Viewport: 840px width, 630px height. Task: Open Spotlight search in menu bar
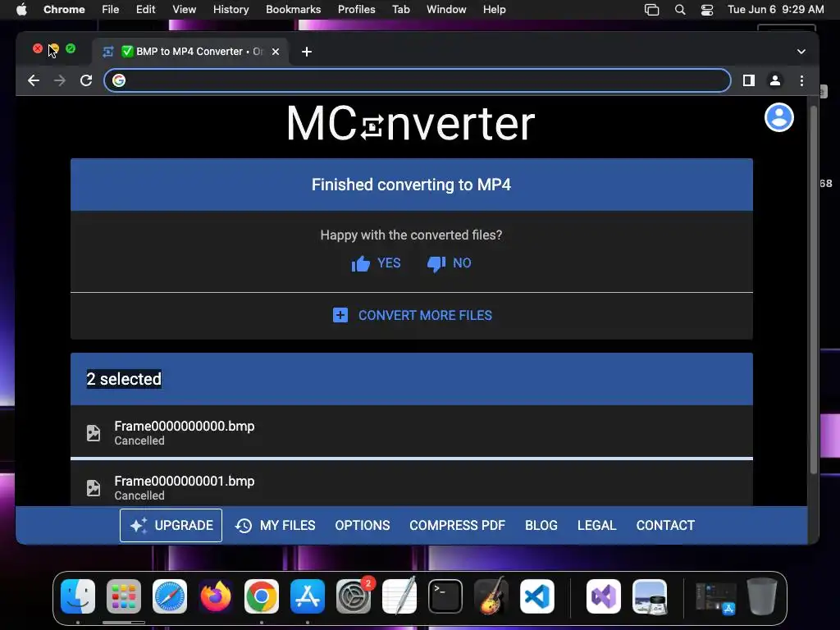click(680, 10)
